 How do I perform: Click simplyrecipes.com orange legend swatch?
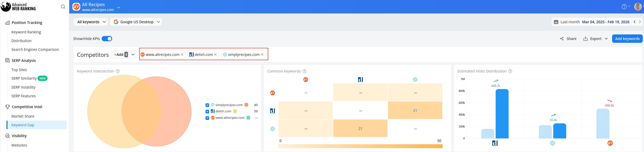point(246,105)
